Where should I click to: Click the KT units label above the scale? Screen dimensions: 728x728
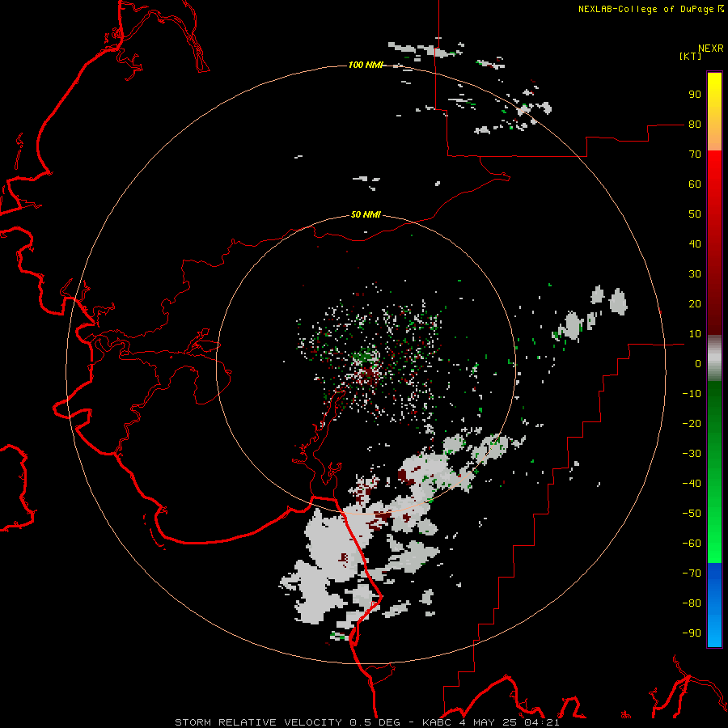[x=691, y=56]
